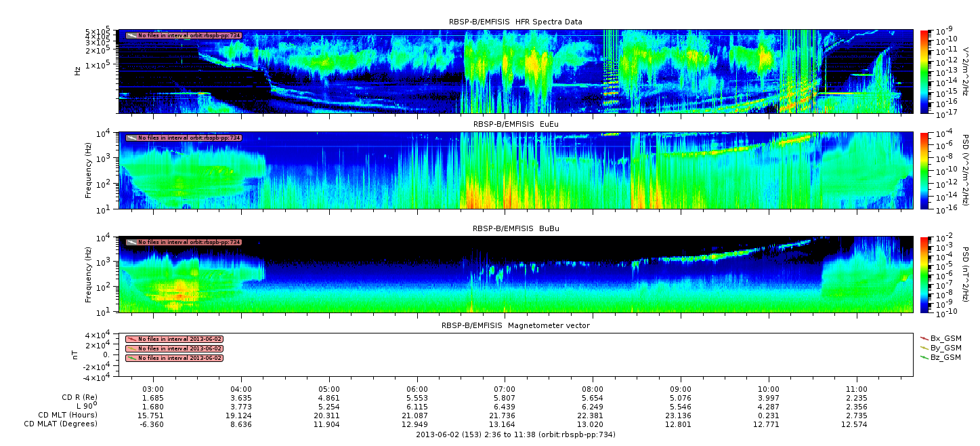Click the 'RBSP-B/EMFISIS HFR Spectra Data' title
Screen dimensions: 980x446
[515, 22]
